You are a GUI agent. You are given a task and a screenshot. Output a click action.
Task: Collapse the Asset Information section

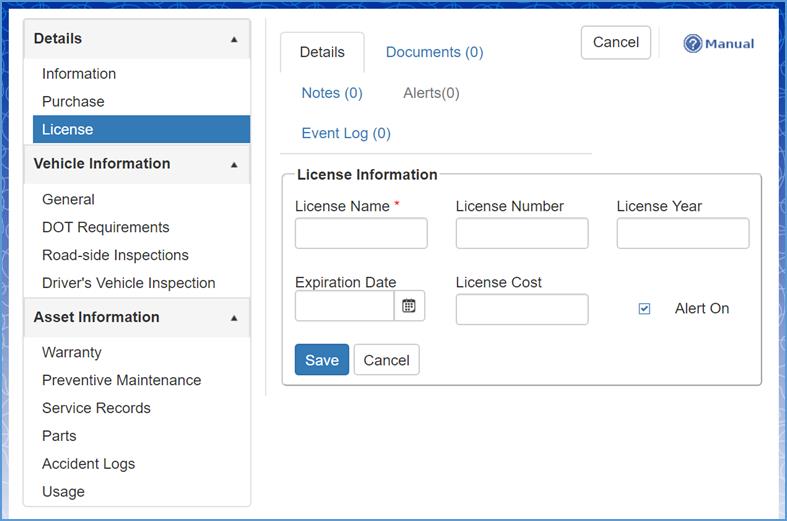point(234,318)
